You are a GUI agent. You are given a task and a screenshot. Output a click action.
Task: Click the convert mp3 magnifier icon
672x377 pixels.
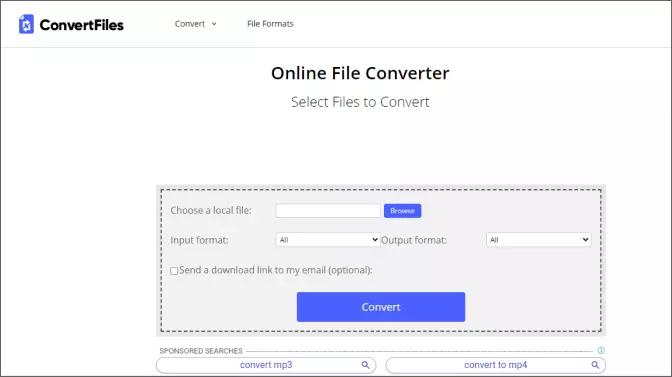365,365
